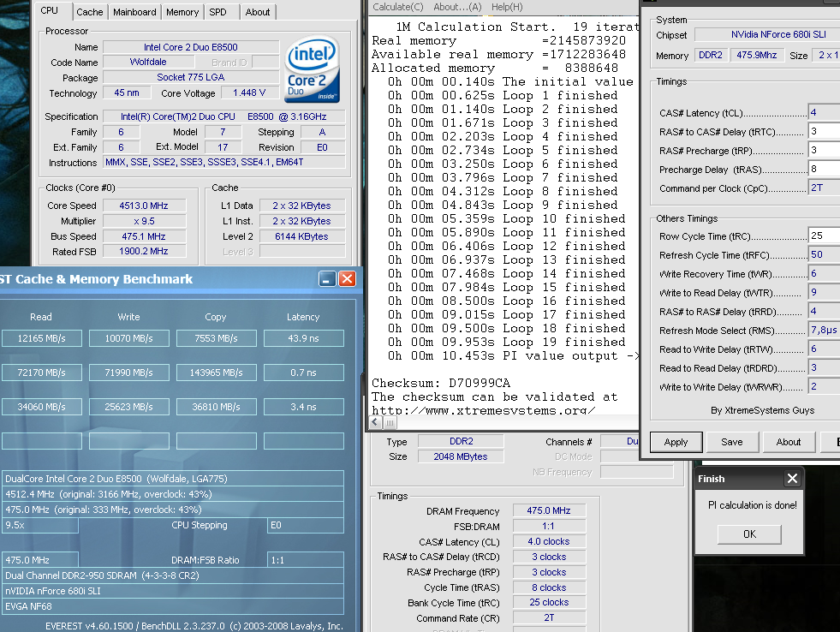Open the Row Cycle Time (tRC) dropdown
840x632 pixels.
coord(824,236)
